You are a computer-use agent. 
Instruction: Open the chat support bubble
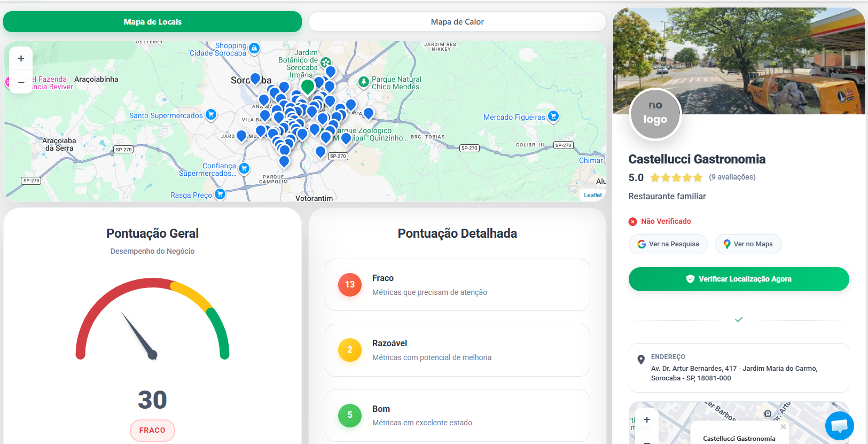coord(839,426)
